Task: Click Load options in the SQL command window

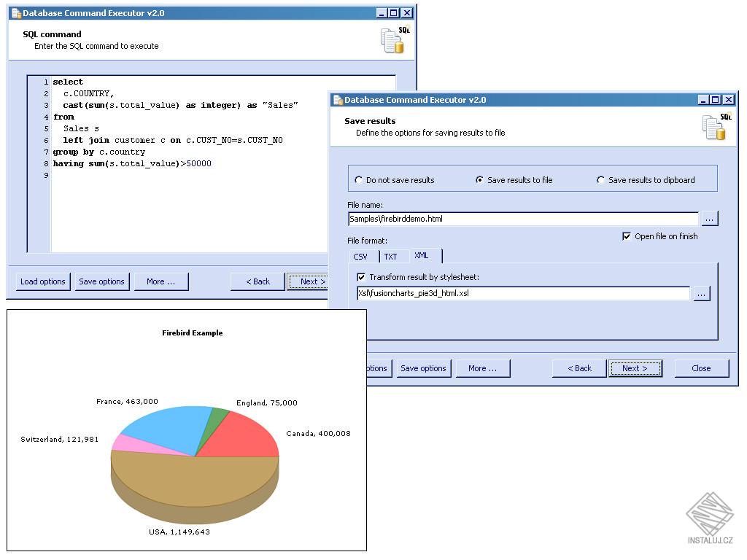Action: click(x=42, y=281)
